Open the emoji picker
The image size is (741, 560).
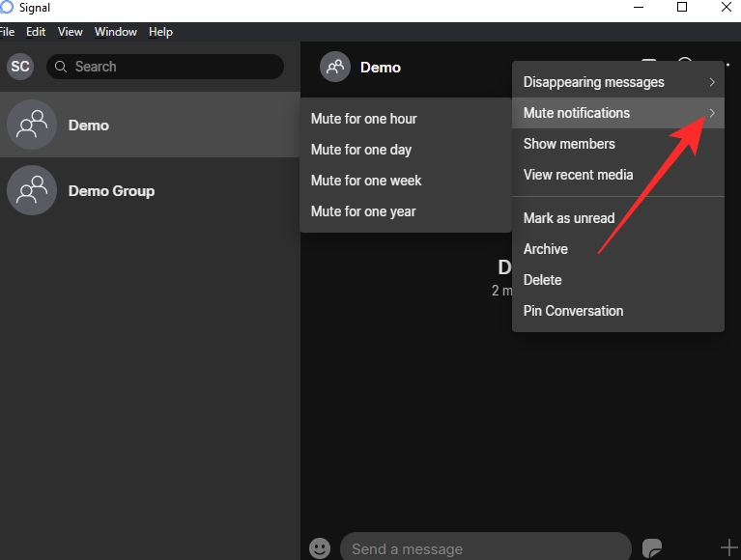[x=320, y=547]
